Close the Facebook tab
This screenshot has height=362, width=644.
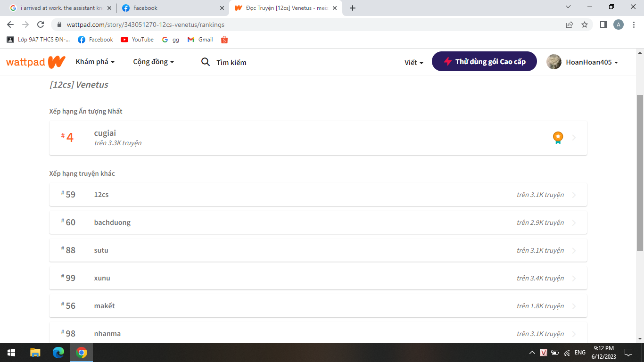click(222, 8)
